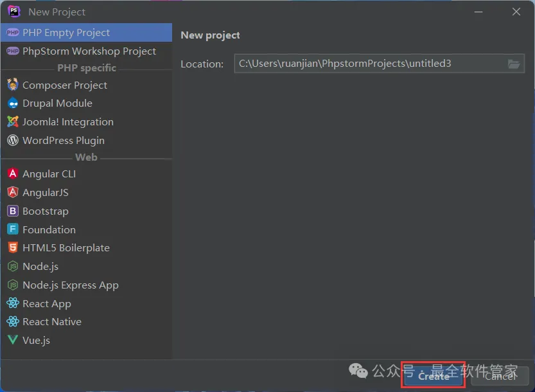Select Angular CLI project type
This screenshot has width=535, height=392.
point(86,174)
